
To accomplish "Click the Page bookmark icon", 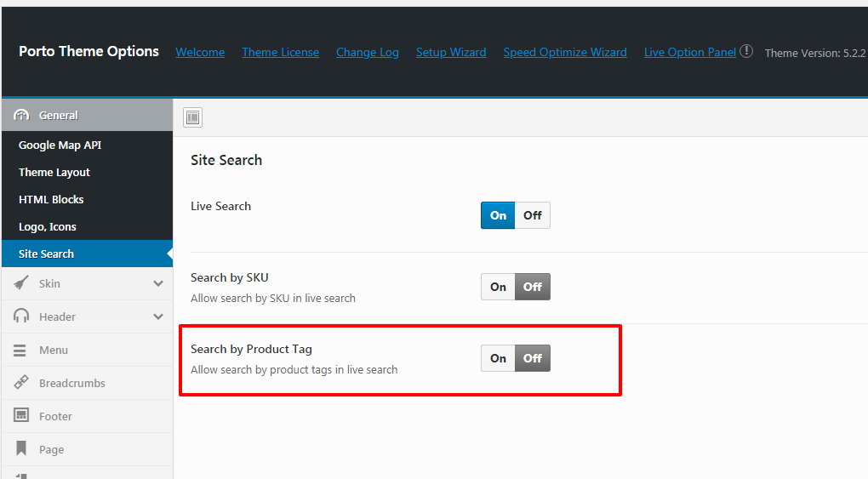I will click(x=21, y=448).
